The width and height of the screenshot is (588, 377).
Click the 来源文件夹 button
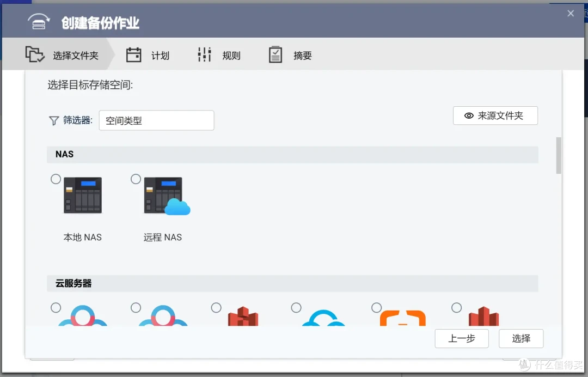495,115
